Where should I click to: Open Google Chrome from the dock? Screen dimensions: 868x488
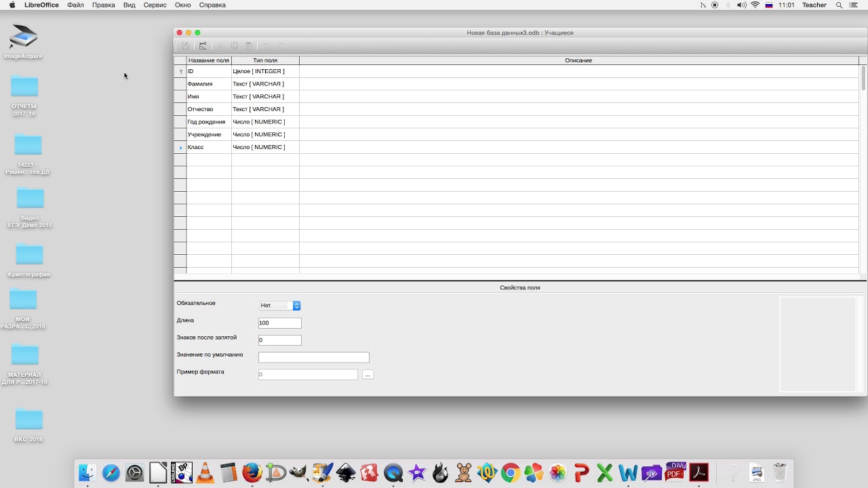[x=511, y=472]
